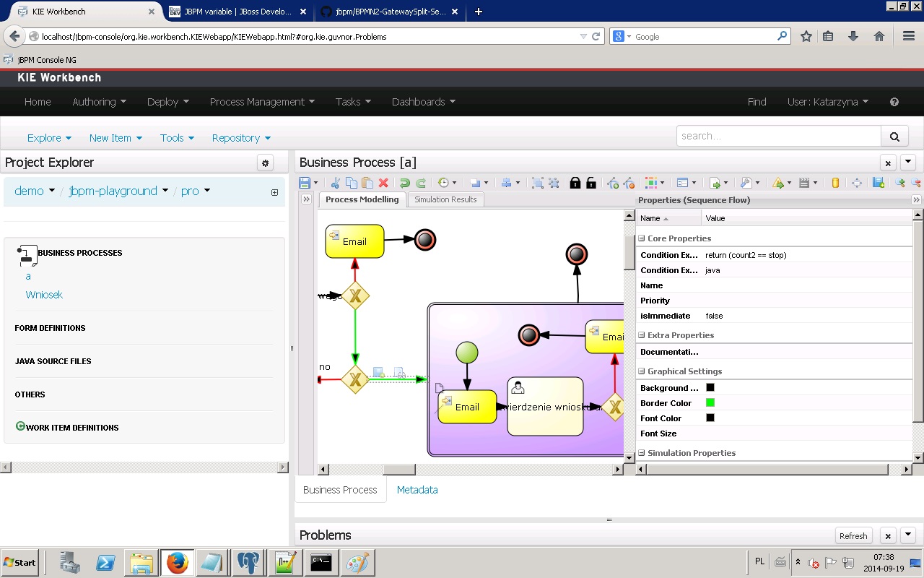Click the Copy toolbar icon

click(352, 183)
